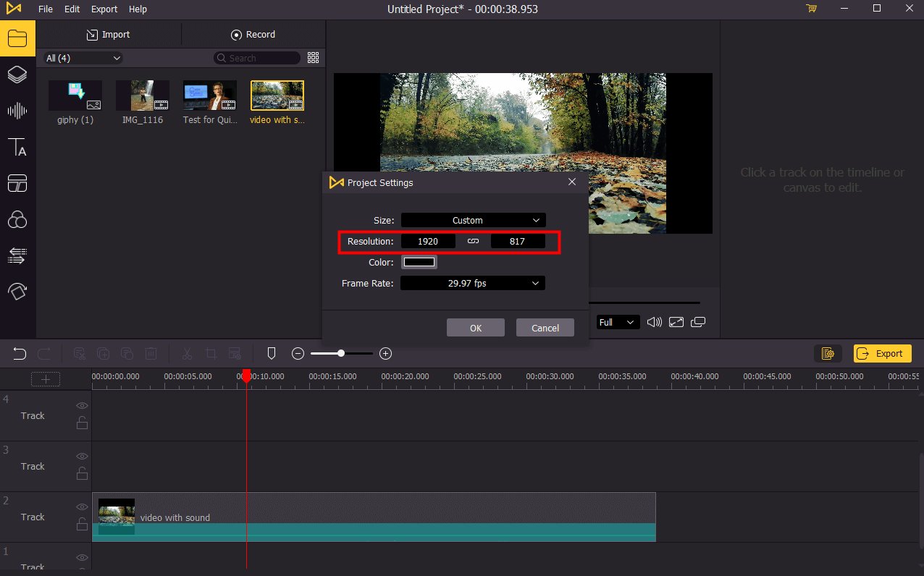Viewport: 924px width, 576px height.
Task: Click the resolution width field 1920
Action: (x=428, y=241)
